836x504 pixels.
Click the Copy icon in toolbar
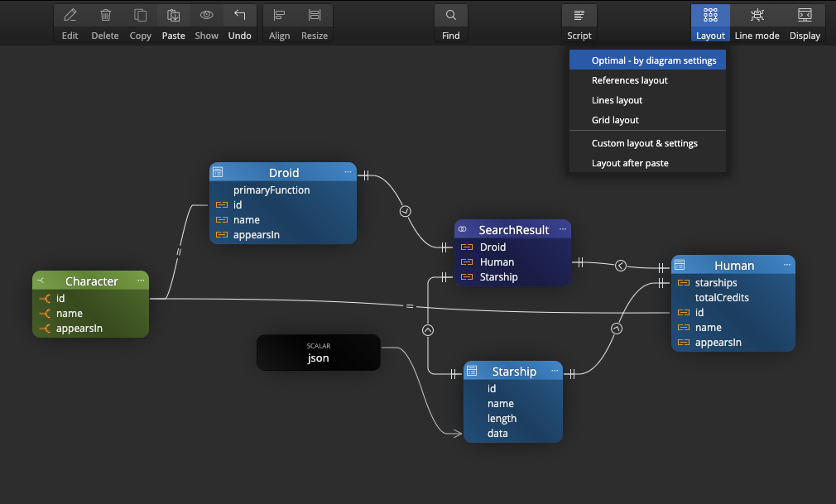pyautogui.click(x=141, y=16)
